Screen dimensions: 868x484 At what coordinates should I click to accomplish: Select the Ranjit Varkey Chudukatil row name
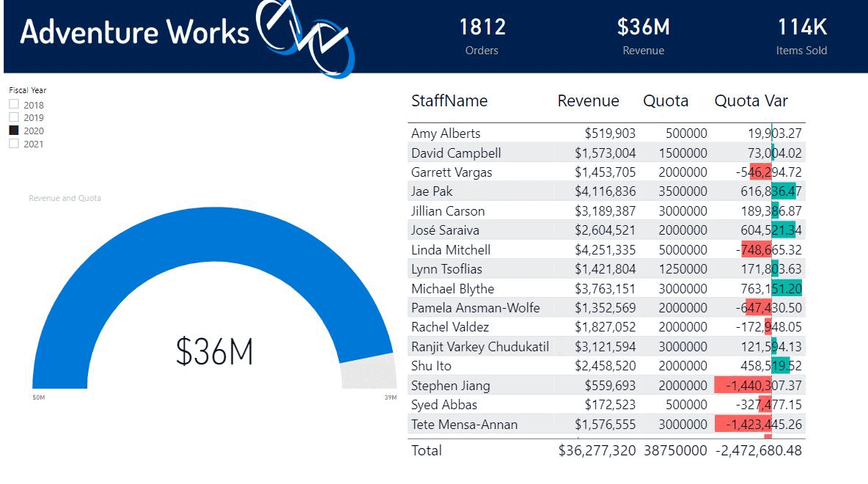[480, 347]
